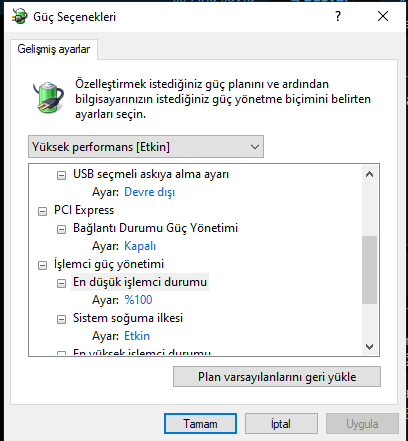The width and height of the screenshot is (408, 441).
Task: Change the Etkin cooling policy value
Action: point(137,336)
